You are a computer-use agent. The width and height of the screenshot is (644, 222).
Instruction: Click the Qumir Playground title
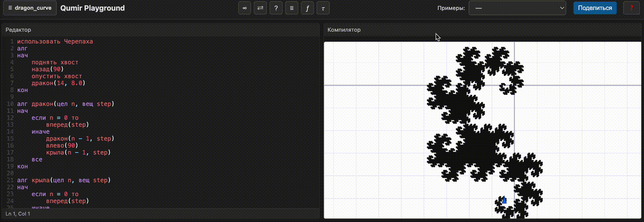point(93,8)
